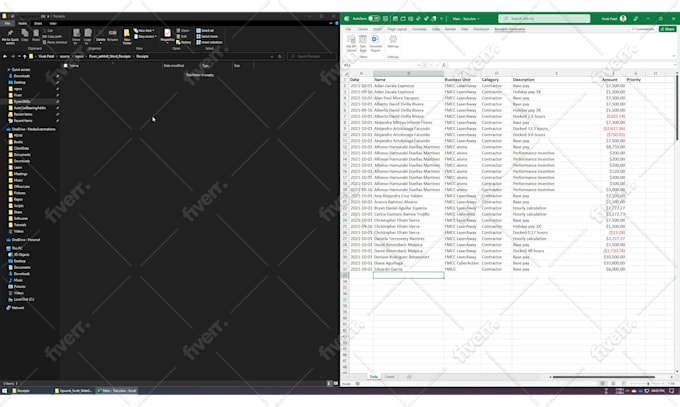Switch Explorer to large icons view at bottom right

coord(335,384)
